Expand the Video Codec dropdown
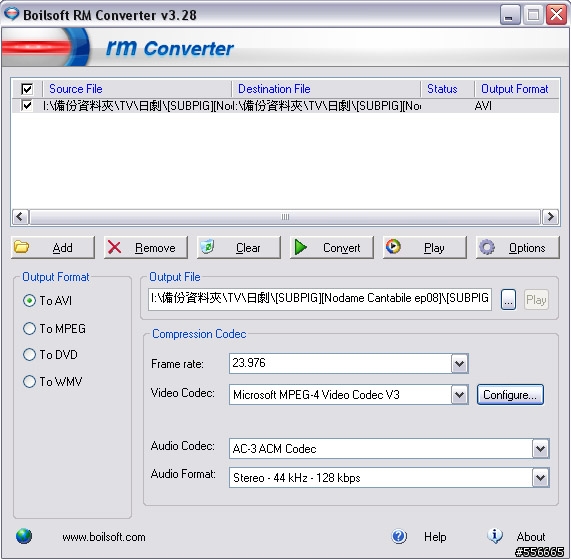This screenshot has width=571, height=560. (x=460, y=395)
